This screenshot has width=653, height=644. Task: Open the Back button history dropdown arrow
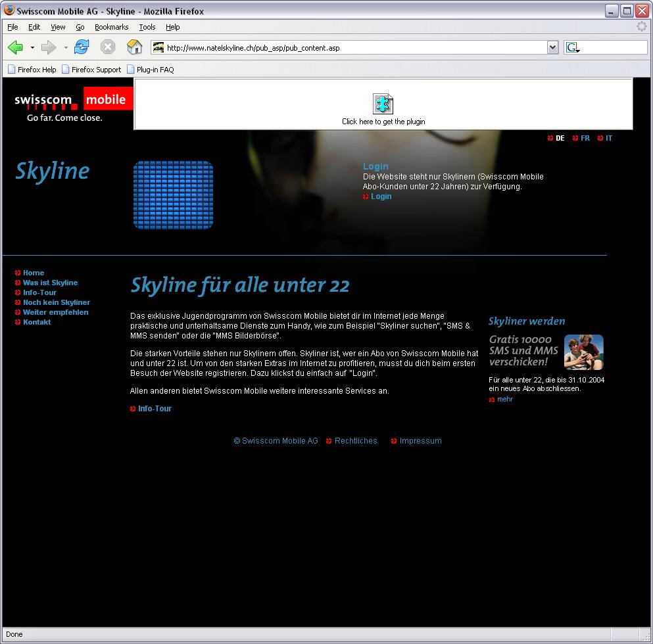(32, 48)
